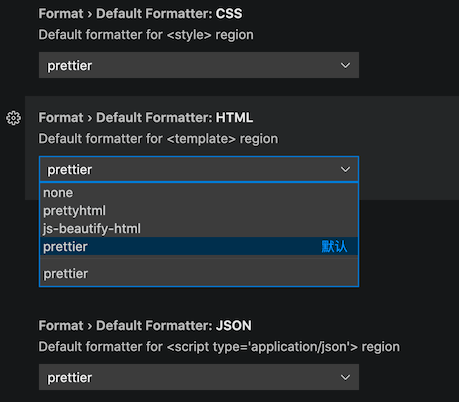Image resolution: width=459 pixels, height=402 pixels.
Task: Click the 'Default Formatter: CSS' setting title
Action: pos(140,14)
